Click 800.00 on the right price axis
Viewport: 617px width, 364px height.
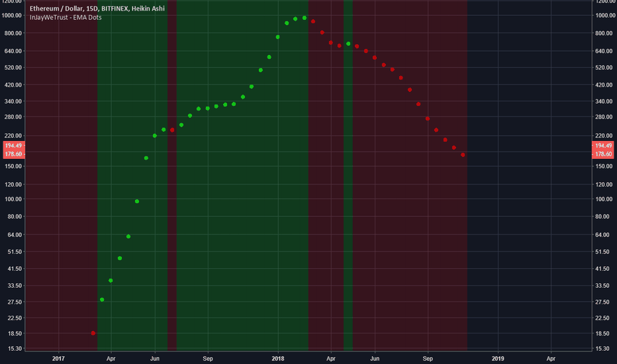click(604, 33)
